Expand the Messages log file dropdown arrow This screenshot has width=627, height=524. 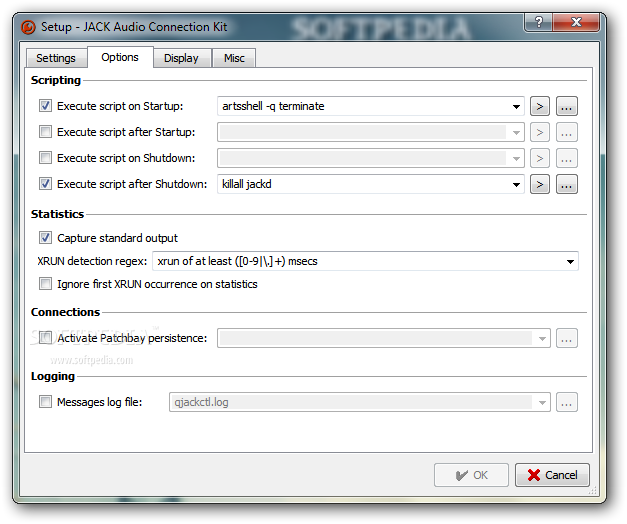[542, 402]
